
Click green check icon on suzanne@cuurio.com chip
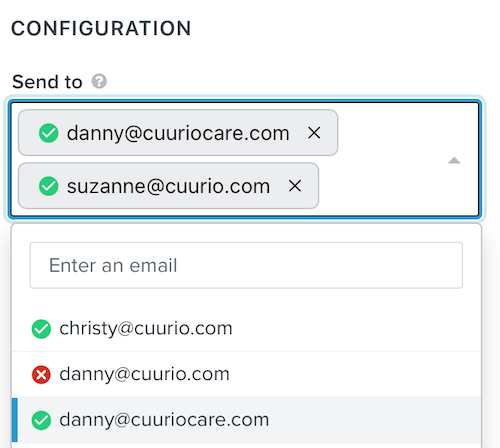(x=49, y=186)
